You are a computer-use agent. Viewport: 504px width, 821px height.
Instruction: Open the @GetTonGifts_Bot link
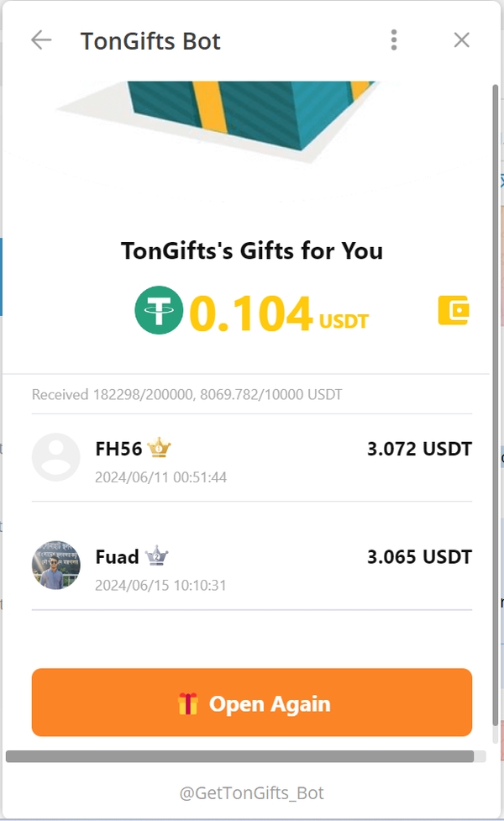(252, 792)
